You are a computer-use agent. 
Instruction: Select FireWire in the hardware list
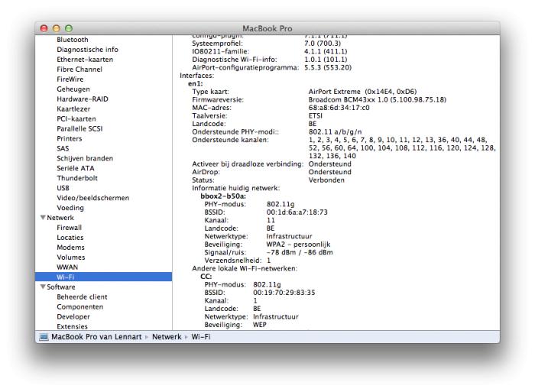point(70,79)
